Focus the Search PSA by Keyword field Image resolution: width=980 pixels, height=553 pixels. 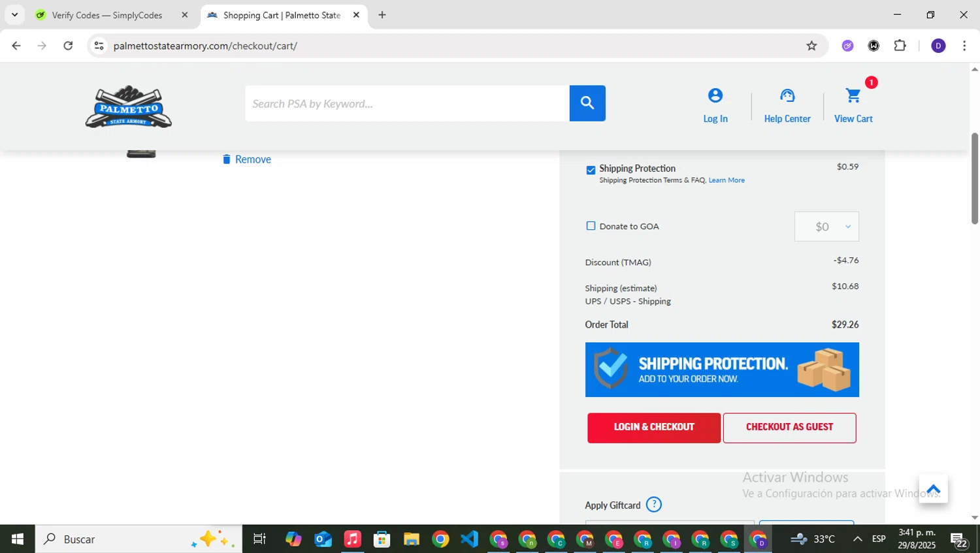pyautogui.click(x=407, y=103)
